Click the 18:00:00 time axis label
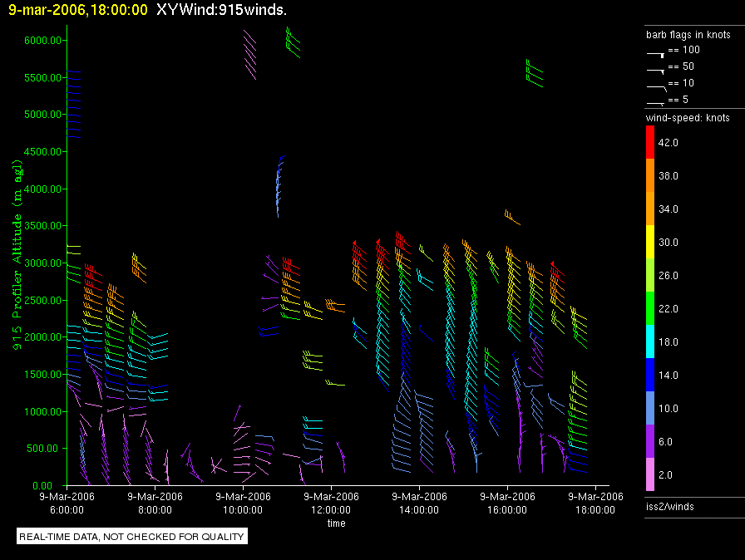This screenshot has height=560, width=745. pyautogui.click(x=595, y=509)
